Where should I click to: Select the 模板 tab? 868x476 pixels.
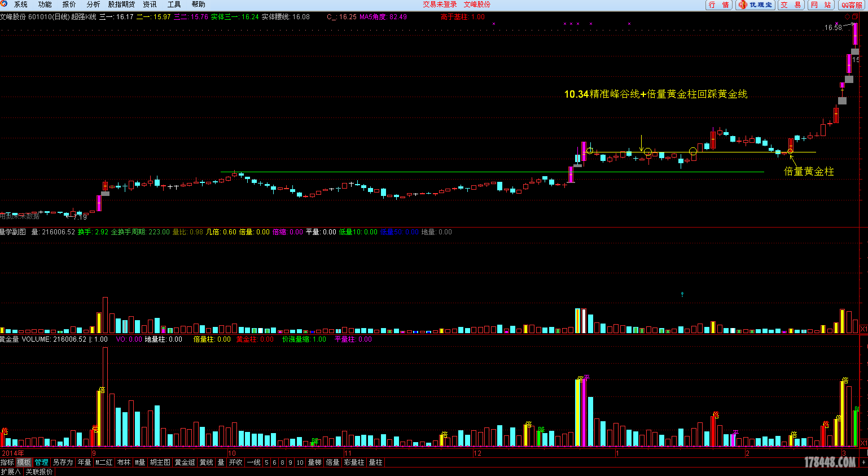coord(24,462)
